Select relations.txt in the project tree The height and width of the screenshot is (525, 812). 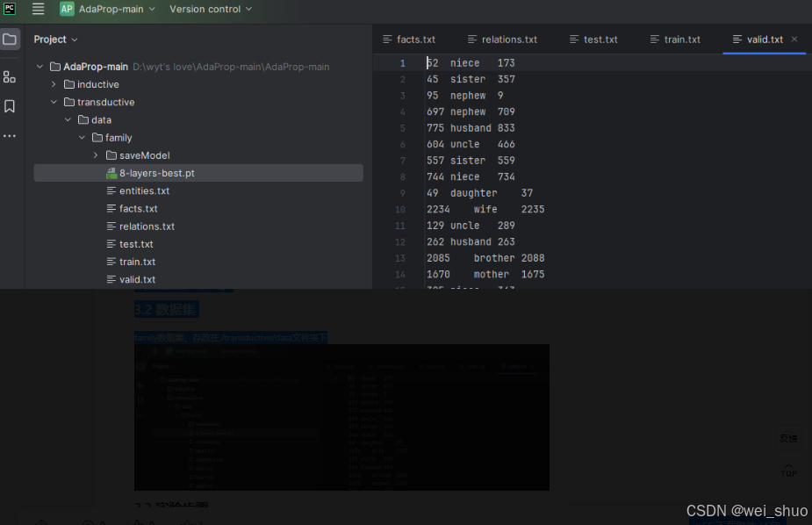(x=140, y=227)
